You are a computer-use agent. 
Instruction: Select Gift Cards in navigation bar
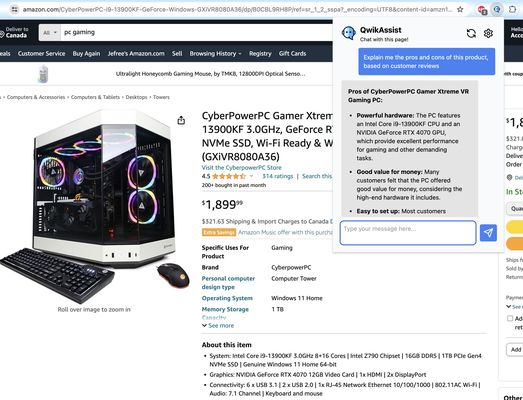point(292,53)
